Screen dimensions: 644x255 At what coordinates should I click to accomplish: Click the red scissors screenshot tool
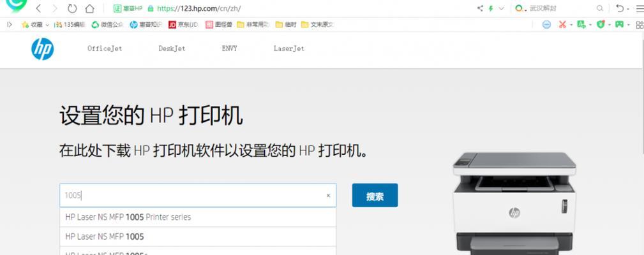point(562,25)
